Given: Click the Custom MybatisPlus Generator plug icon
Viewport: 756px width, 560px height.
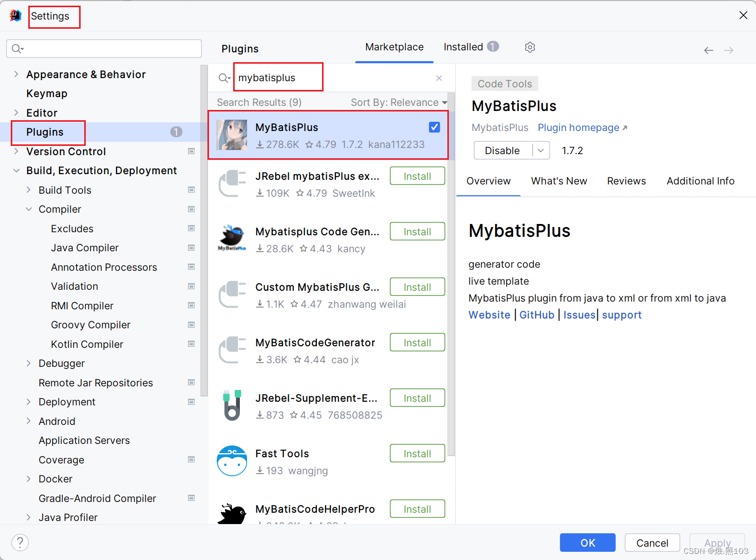Looking at the screenshot, I should coord(232,294).
